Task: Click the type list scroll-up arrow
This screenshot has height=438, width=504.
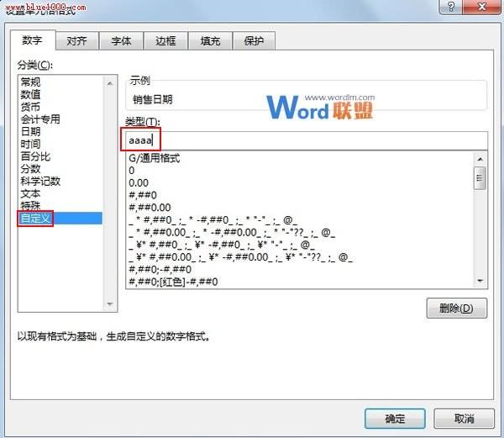Action: pyautogui.click(x=480, y=159)
